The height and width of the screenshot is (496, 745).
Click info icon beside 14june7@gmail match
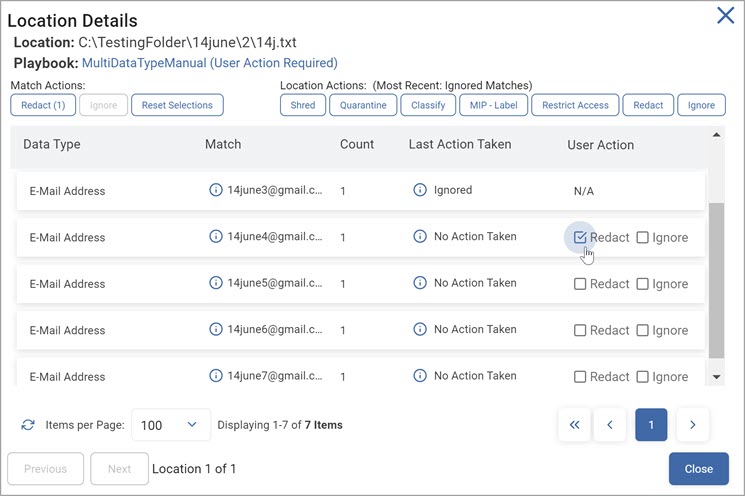(216, 376)
